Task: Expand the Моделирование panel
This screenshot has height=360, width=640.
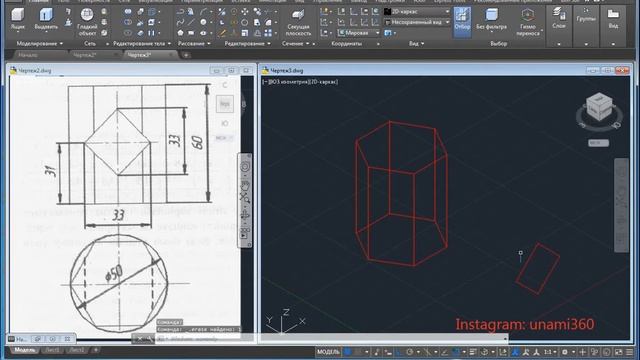Action: (40, 44)
